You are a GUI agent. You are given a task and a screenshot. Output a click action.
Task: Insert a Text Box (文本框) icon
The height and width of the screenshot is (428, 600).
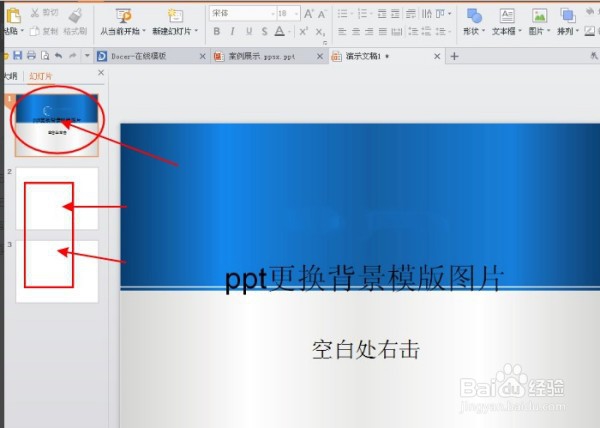(x=507, y=16)
